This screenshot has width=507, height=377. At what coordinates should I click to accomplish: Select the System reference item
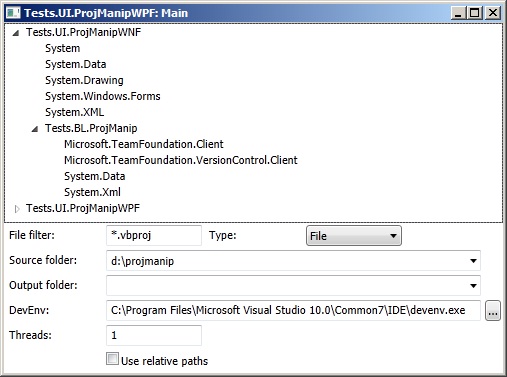coord(63,48)
